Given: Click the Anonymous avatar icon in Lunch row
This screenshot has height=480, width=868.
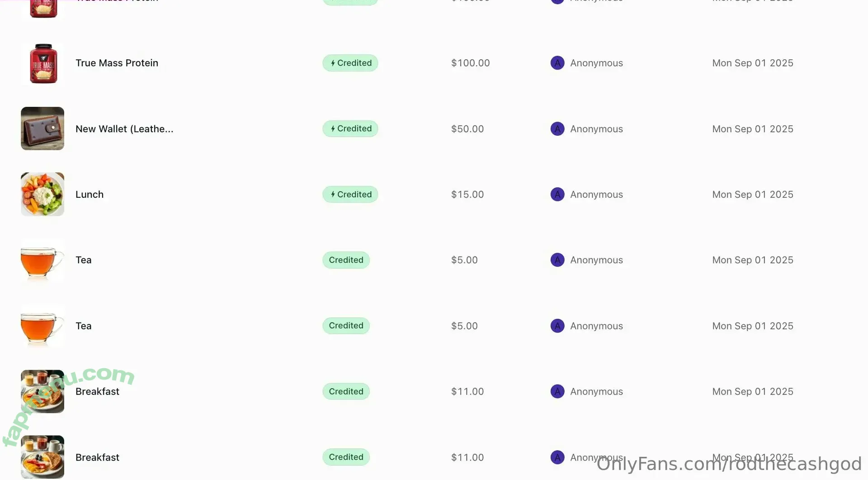Looking at the screenshot, I should [x=557, y=195].
